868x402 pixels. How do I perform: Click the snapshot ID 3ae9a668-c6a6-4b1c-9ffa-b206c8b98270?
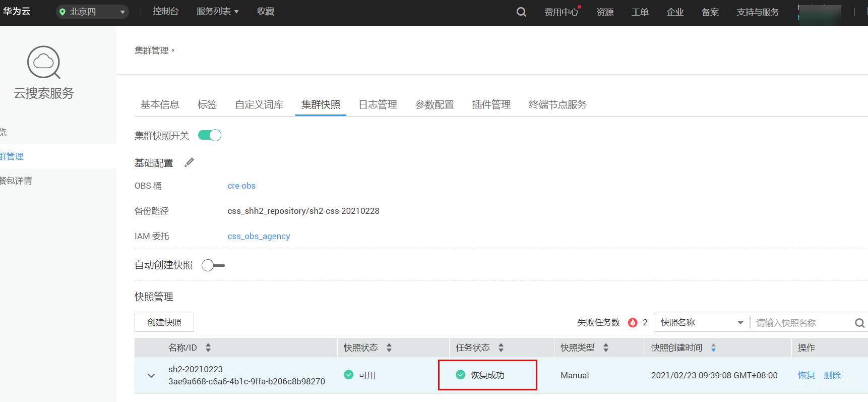(246, 381)
